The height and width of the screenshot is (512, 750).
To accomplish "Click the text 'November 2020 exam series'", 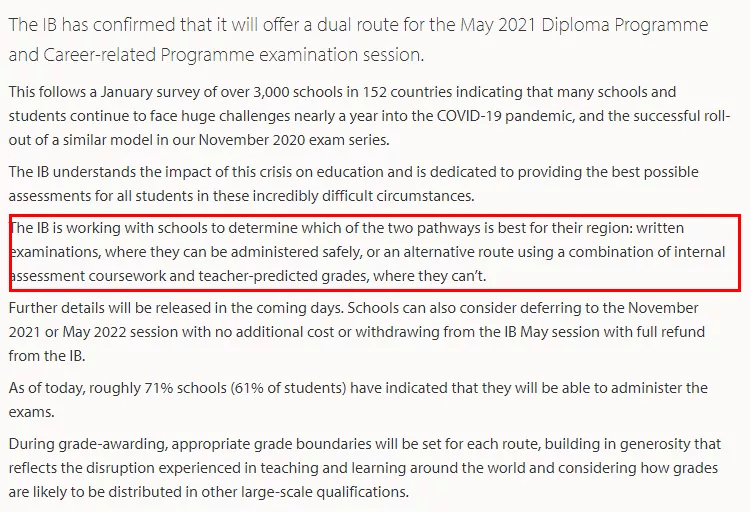I will (x=293, y=140).
